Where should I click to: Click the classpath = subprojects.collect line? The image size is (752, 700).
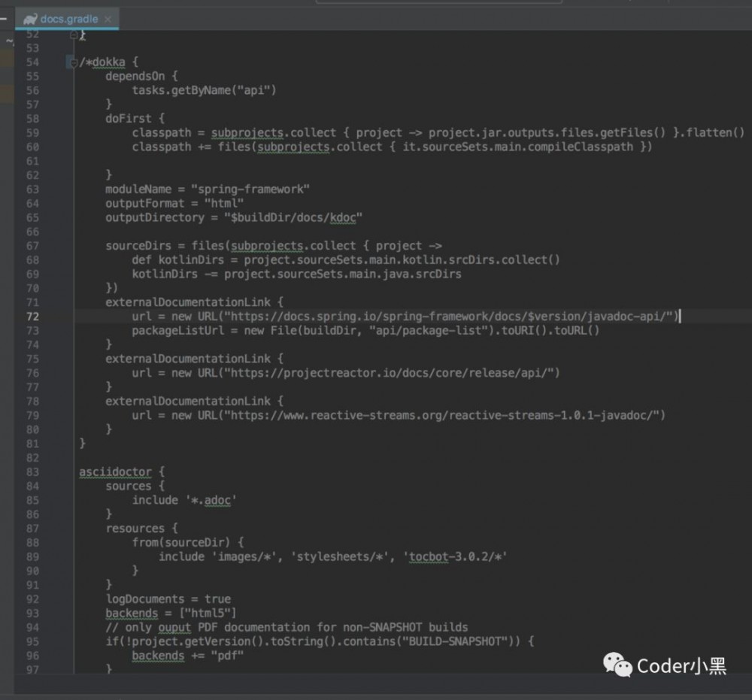point(438,133)
